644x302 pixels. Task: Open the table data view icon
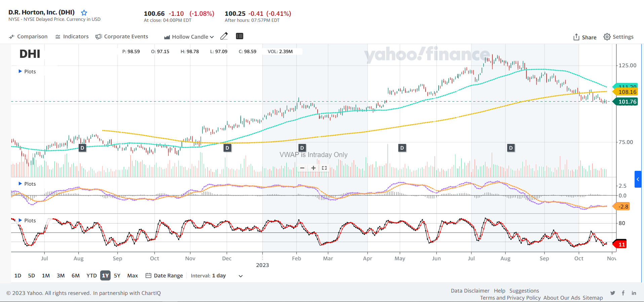[240, 36]
